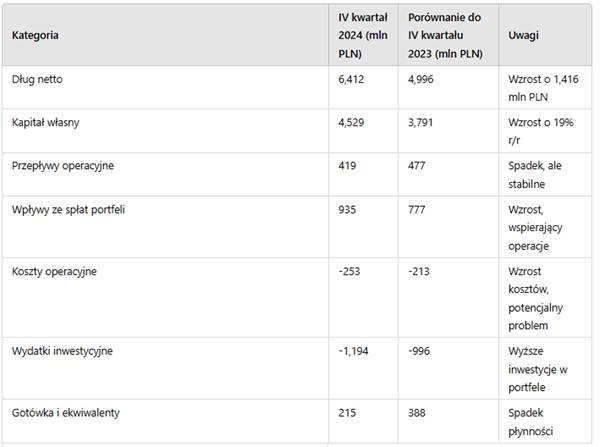Select the Koszty operacyjne row label
605x447 pixels.
point(53,272)
